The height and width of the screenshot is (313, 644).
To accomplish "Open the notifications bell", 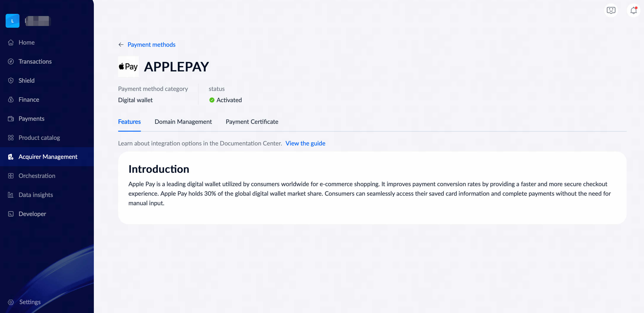I will coord(633,11).
